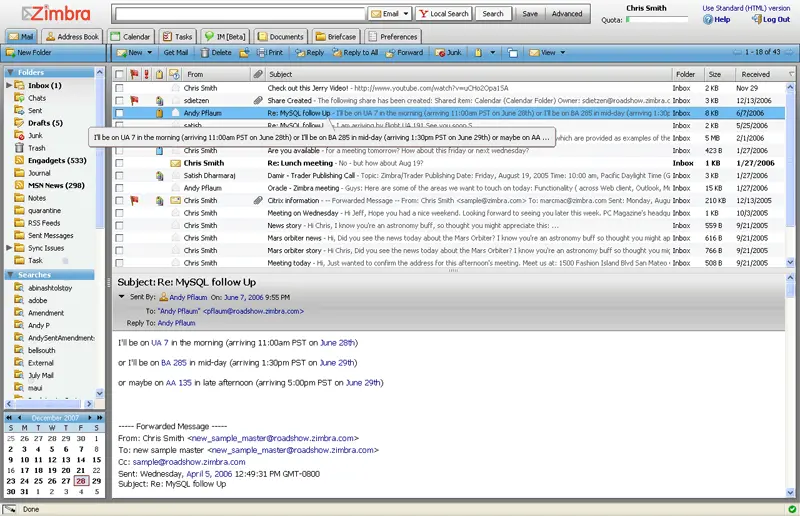Tick the select-all checkbox in the list header
Viewport: 800px width, 516px height.
(119, 74)
